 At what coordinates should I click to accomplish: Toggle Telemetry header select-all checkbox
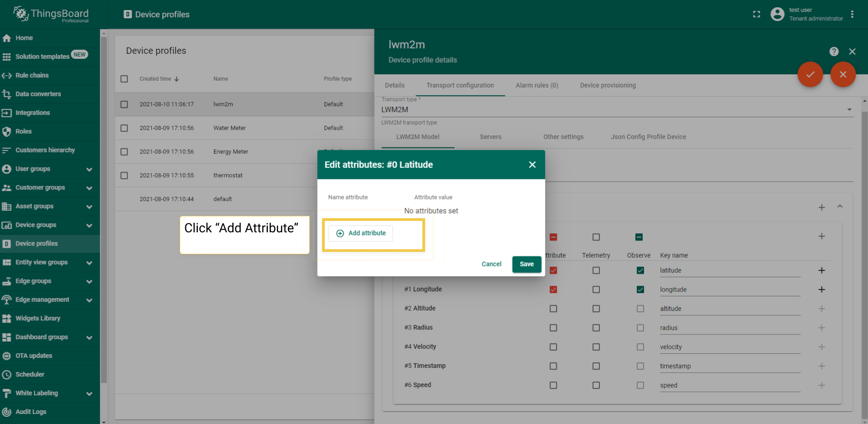click(596, 237)
